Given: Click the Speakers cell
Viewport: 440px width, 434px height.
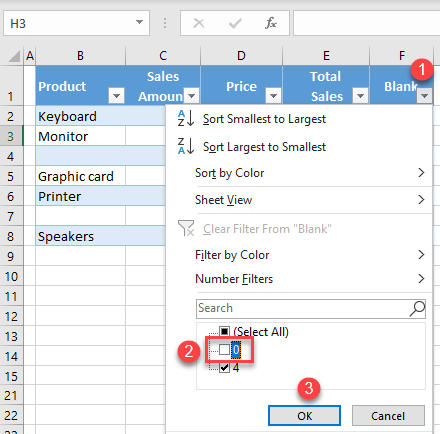Looking at the screenshot, I should pyautogui.click(x=80, y=236).
